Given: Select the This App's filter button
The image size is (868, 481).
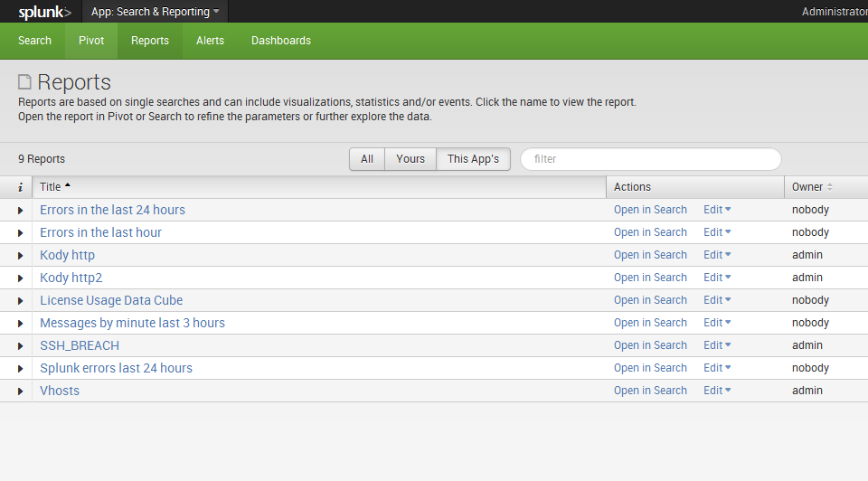Looking at the screenshot, I should click(473, 159).
